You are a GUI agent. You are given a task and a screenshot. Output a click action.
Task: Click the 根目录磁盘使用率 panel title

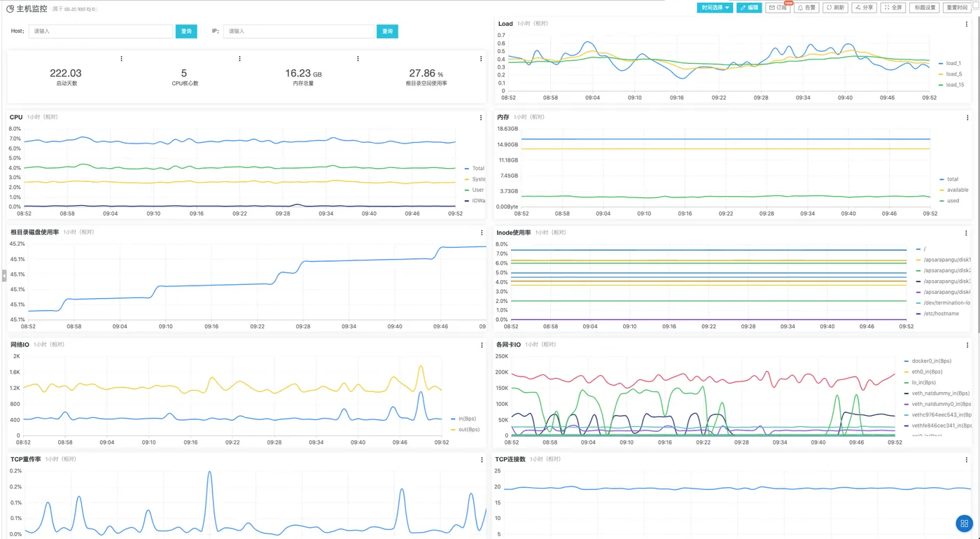(34, 232)
